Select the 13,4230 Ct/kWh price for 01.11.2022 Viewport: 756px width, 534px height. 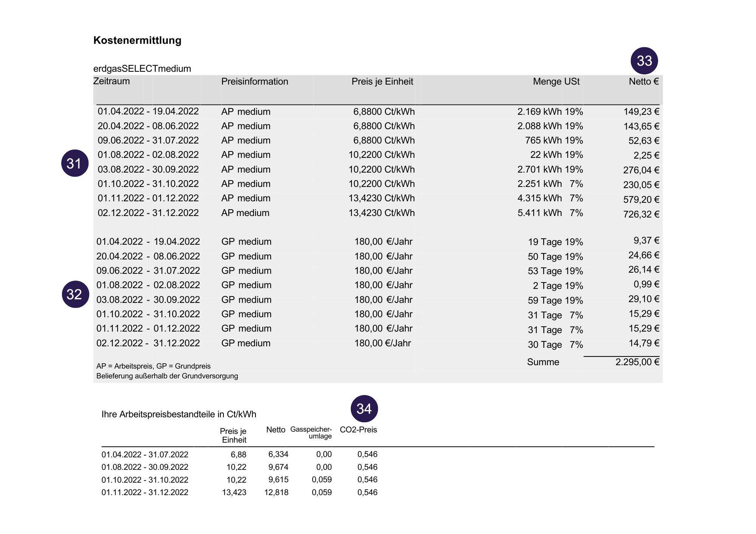coord(381,198)
